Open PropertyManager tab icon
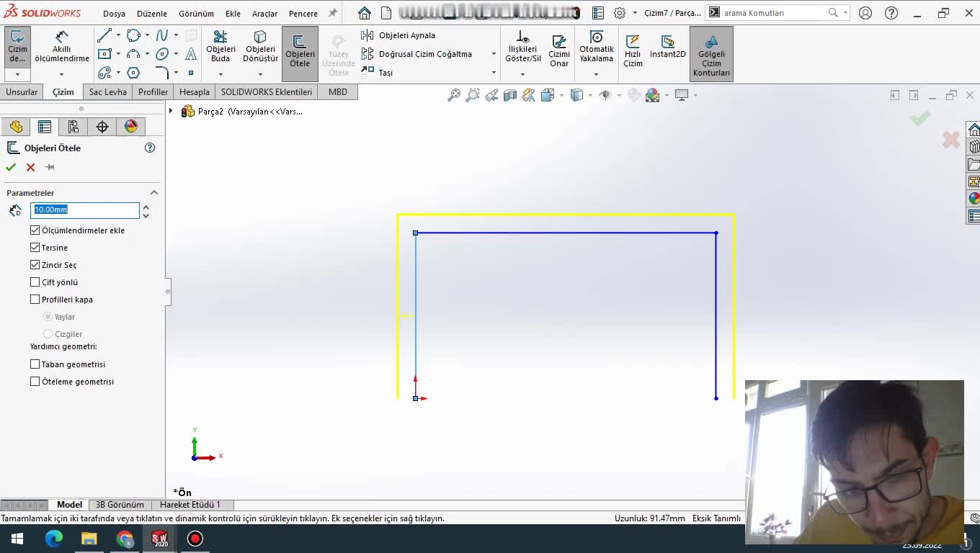The width and height of the screenshot is (980, 553). (45, 127)
